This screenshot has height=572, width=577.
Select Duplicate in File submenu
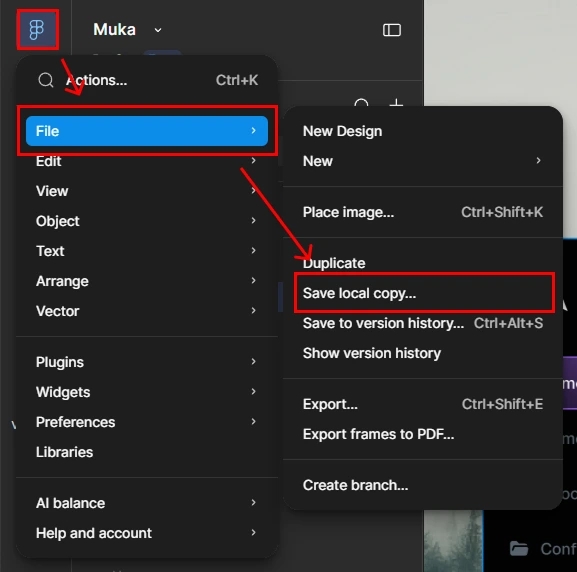pyautogui.click(x=423, y=263)
